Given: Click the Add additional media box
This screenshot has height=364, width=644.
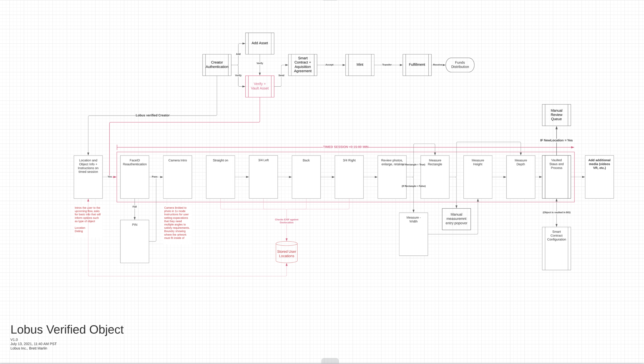Looking at the screenshot, I should click(599, 177).
